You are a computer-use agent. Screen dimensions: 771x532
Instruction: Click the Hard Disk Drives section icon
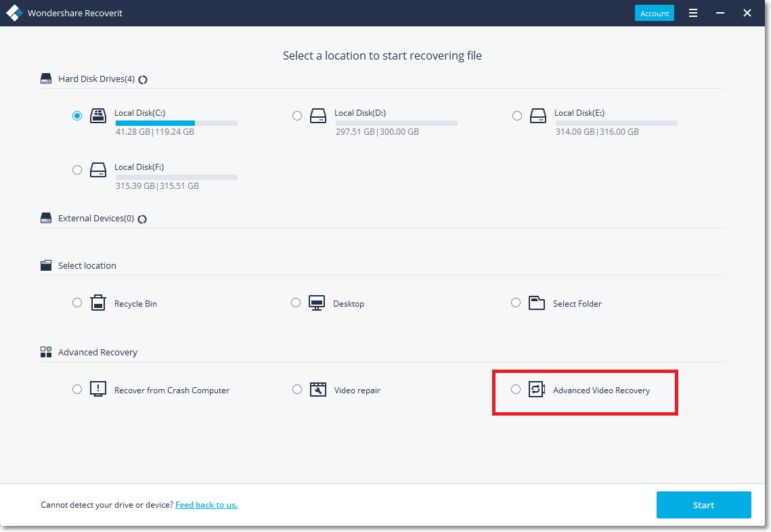(x=46, y=79)
